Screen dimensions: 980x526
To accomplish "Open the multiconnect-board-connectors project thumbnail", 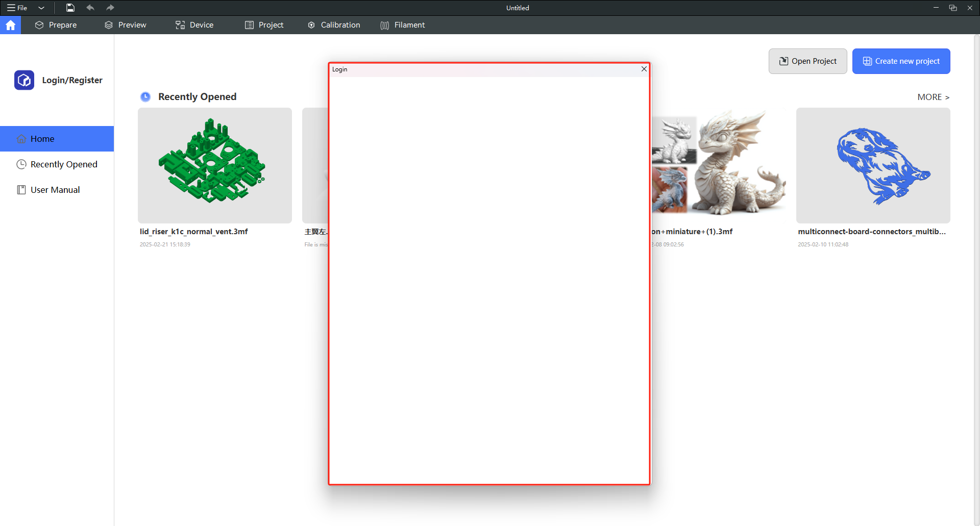I will [873, 165].
